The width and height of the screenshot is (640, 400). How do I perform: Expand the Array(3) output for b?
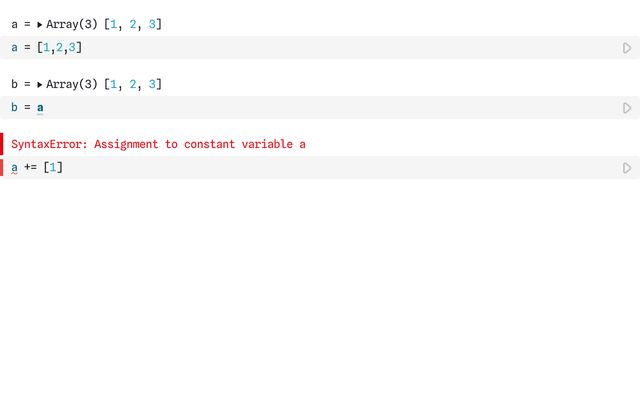pos(40,84)
